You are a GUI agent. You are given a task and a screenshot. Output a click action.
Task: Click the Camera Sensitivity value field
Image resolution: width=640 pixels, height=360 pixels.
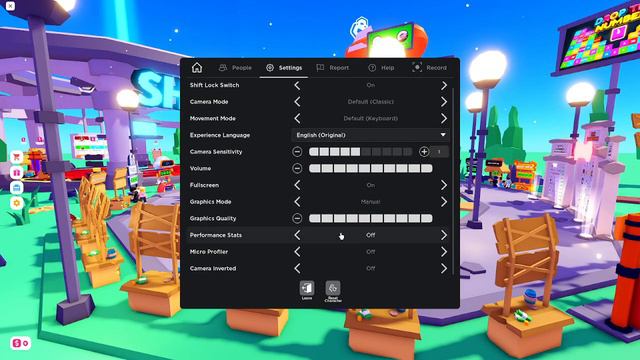point(440,152)
